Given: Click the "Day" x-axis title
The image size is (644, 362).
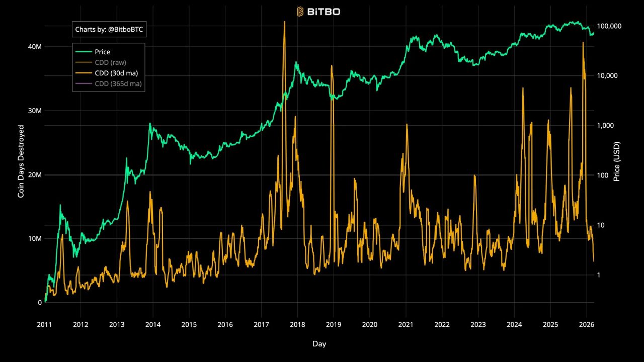Looking at the screenshot, I should click(319, 344).
